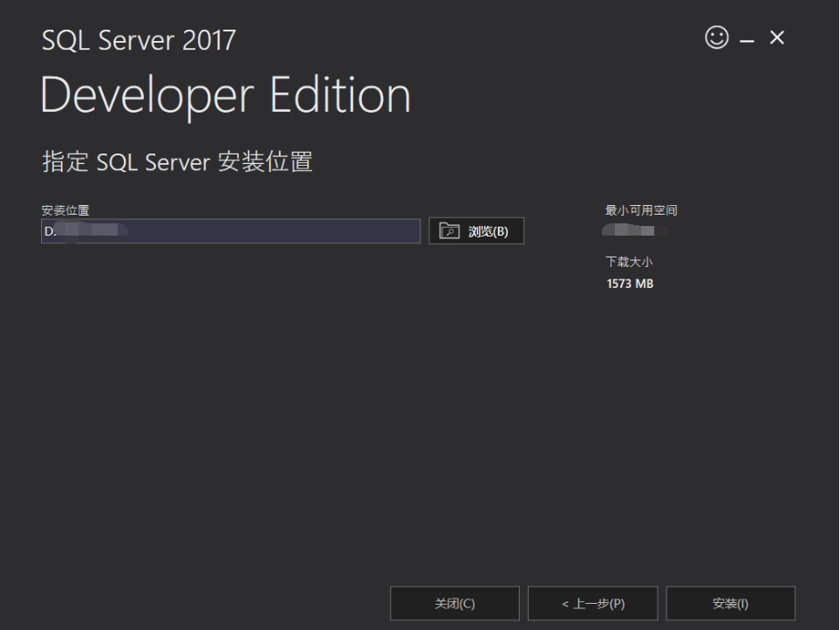
Task: Go back using the 上一步(P) button
Action: [x=592, y=603]
